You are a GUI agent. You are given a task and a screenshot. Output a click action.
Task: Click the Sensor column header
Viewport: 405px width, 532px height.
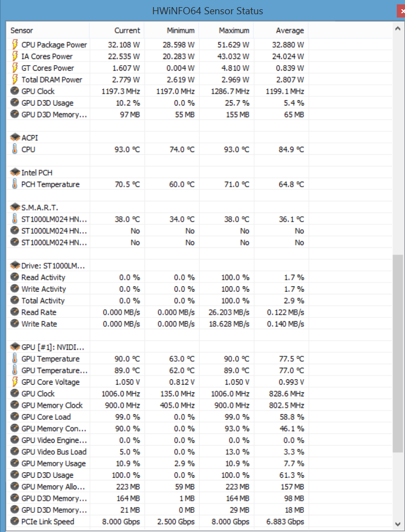coord(22,31)
